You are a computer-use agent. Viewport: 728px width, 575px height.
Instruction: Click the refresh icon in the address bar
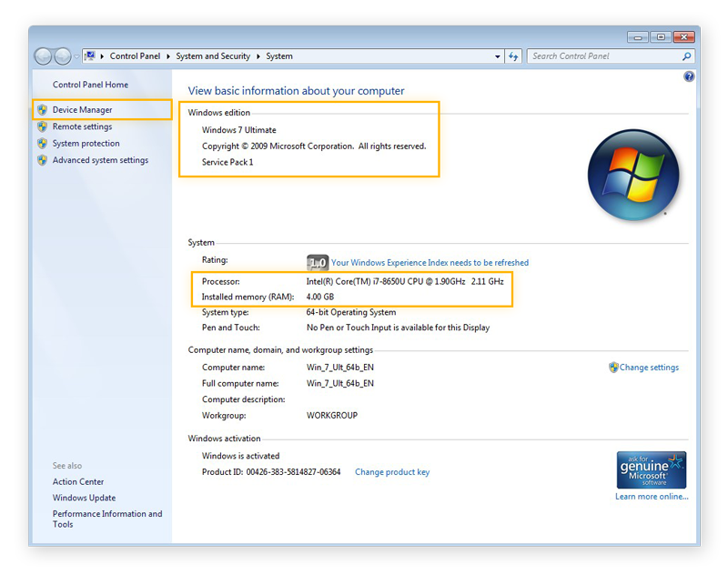513,56
